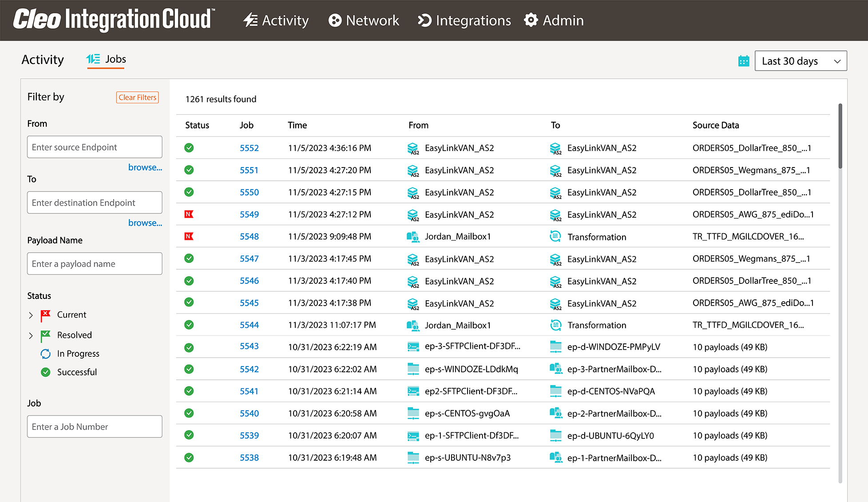The image size is (868, 502).
Task: Click the failed status icon for job 5549
Action: pos(189,214)
